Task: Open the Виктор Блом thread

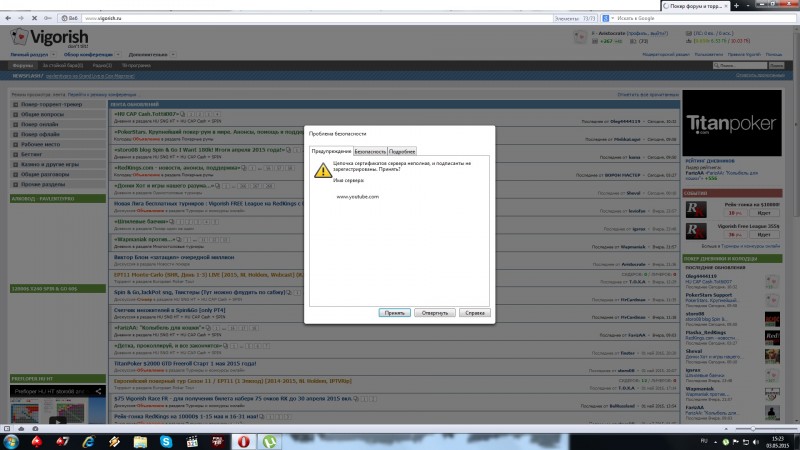Action: pos(174,257)
